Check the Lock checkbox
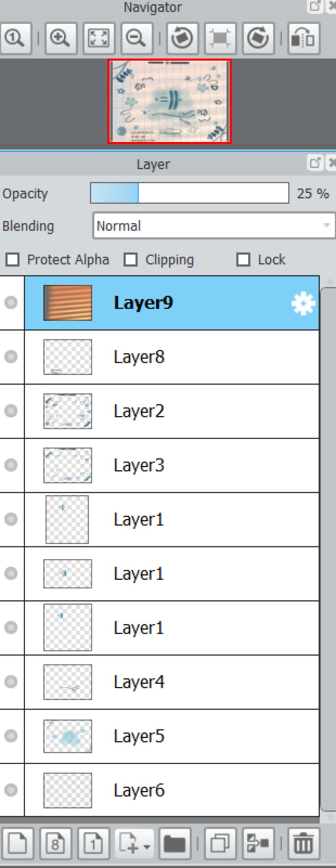This screenshot has height=868, width=336. [x=243, y=260]
